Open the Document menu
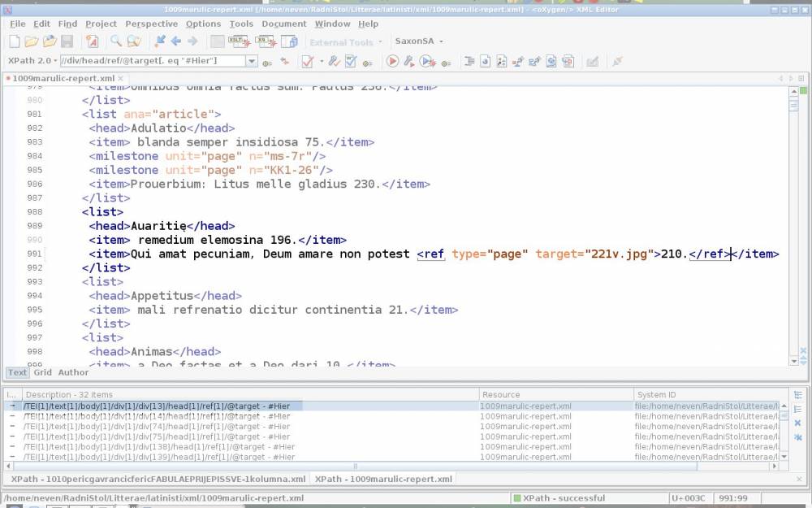The width and height of the screenshot is (812, 508). click(283, 24)
